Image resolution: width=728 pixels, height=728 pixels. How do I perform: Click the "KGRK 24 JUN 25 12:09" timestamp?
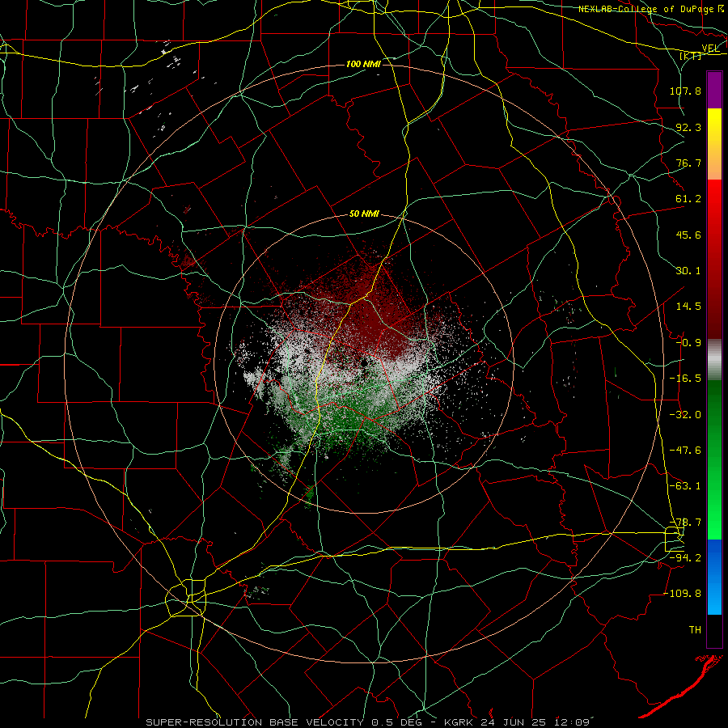point(517,722)
